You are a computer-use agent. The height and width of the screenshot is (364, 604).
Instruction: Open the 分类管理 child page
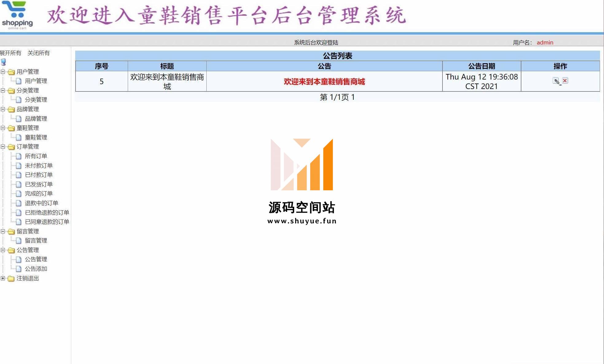click(x=36, y=100)
